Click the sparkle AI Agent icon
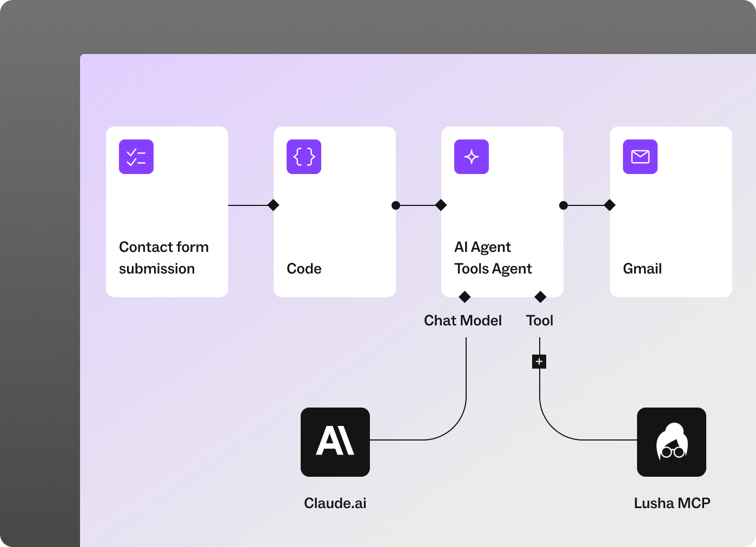The width and height of the screenshot is (756, 547). pos(472,157)
